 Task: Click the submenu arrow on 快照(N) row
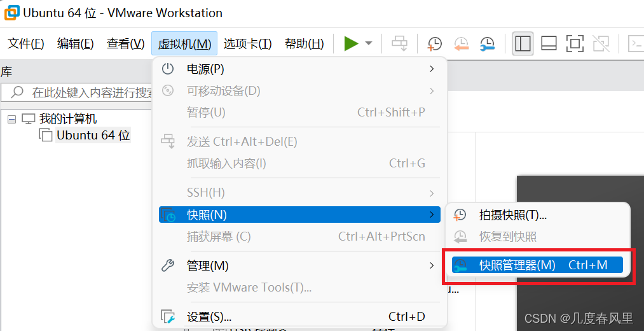432,215
